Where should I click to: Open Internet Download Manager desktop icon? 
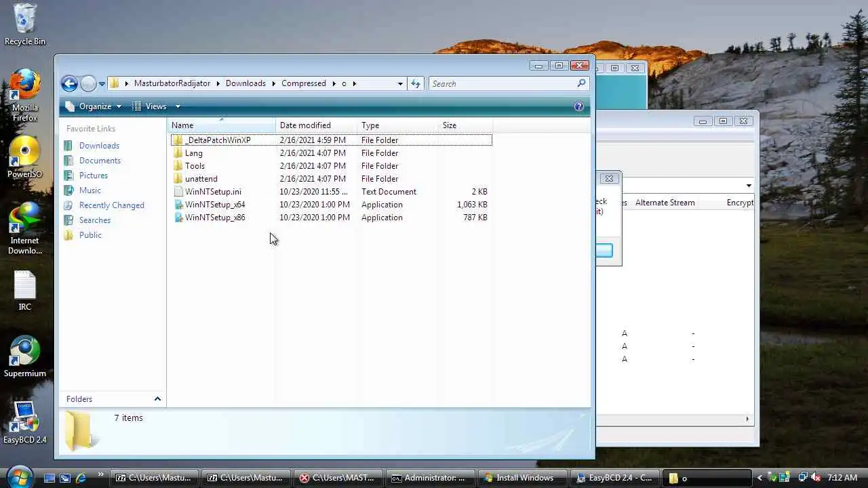click(25, 229)
